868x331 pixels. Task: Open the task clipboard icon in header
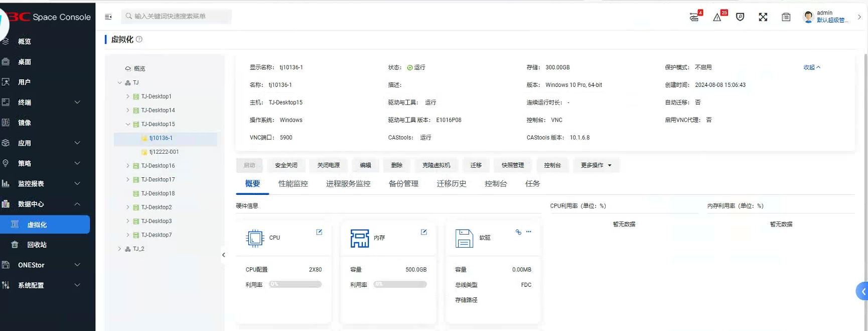(786, 17)
